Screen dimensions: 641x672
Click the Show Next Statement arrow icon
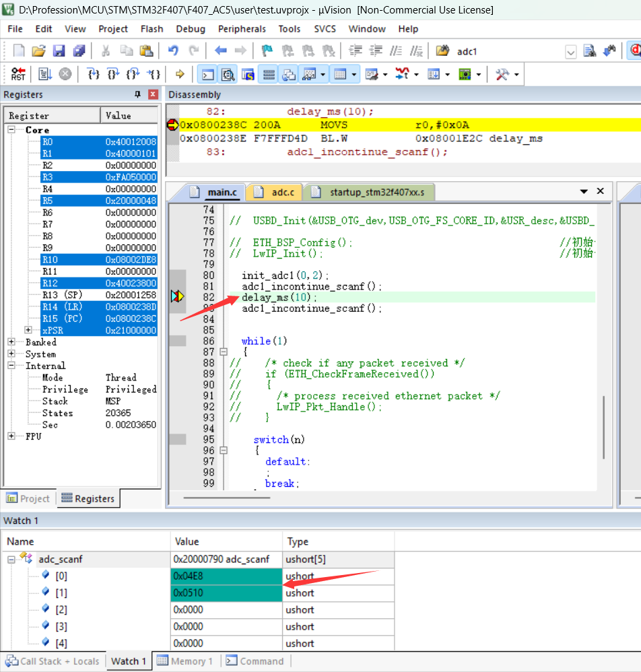pyautogui.click(x=179, y=74)
